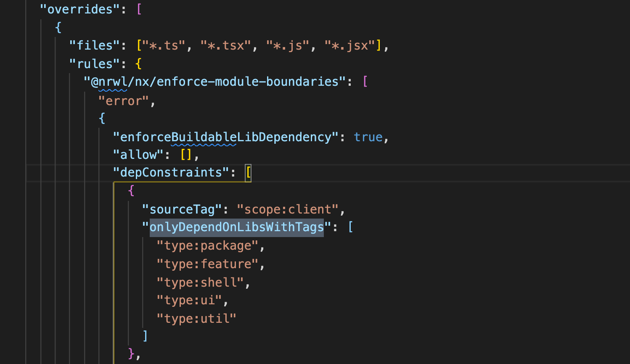
Task: Click the "@nrwl/nx/enforce-module-boundaries" rule name
Action: pyautogui.click(x=218, y=81)
